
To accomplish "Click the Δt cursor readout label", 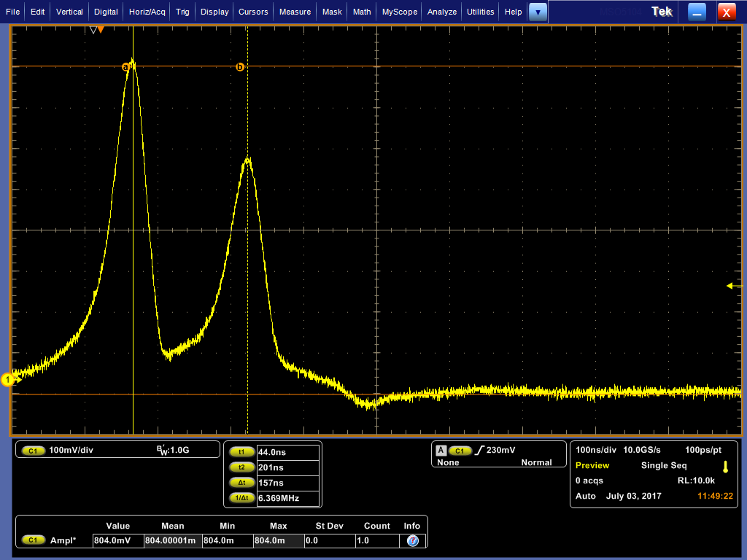I will coord(241,483).
